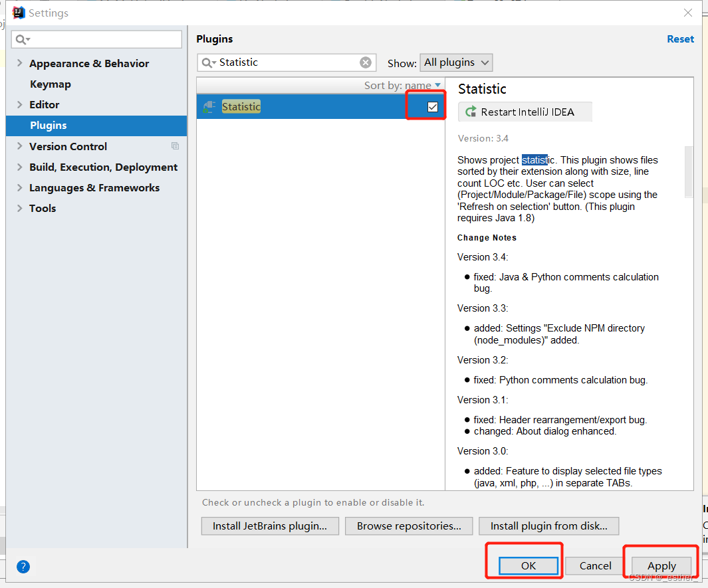This screenshot has height=588, width=708.
Task: Select Keymap in the settings tree
Action: [x=50, y=84]
